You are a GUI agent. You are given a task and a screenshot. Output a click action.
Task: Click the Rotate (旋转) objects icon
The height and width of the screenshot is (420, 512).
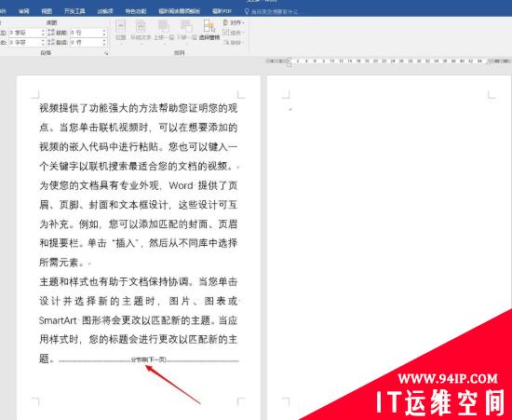pyautogui.click(x=226, y=42)
